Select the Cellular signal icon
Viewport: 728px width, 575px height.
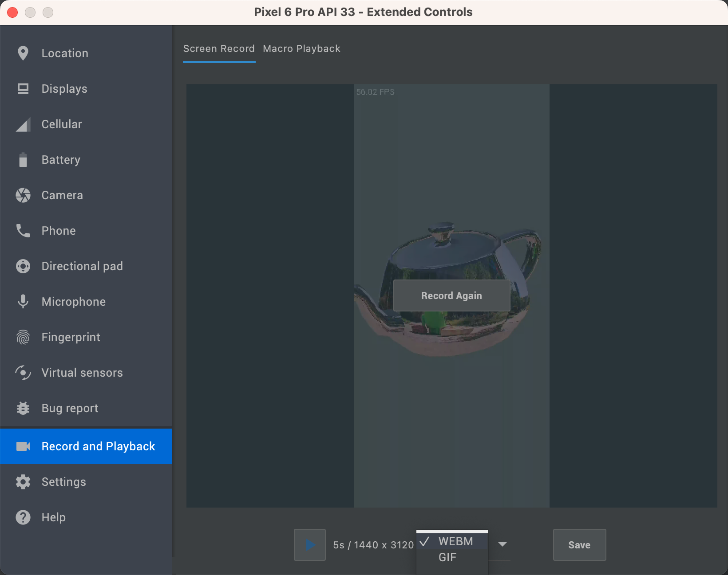(x=23, y=125)
